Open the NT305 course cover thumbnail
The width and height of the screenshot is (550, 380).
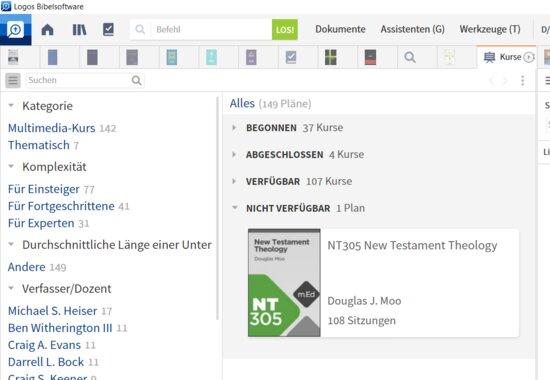coord(284,283)
